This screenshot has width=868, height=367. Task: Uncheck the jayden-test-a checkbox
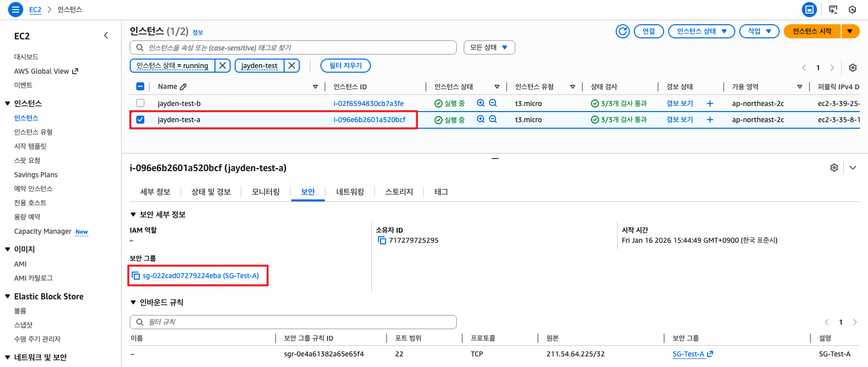point(140,120)
